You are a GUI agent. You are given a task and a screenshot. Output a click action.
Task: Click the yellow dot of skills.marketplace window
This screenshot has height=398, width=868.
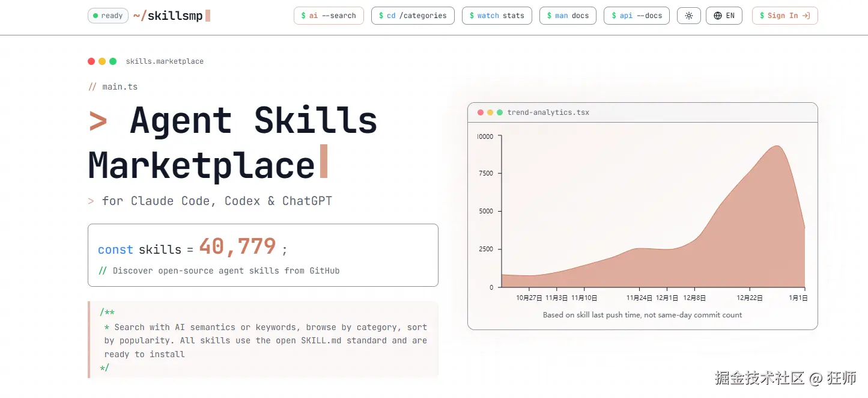point(102,61)
